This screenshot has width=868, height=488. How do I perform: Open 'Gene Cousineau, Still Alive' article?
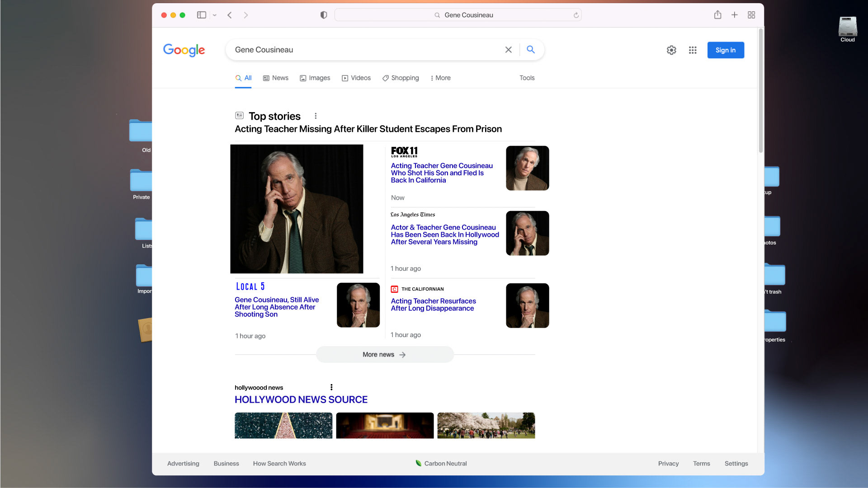[277, 307]
